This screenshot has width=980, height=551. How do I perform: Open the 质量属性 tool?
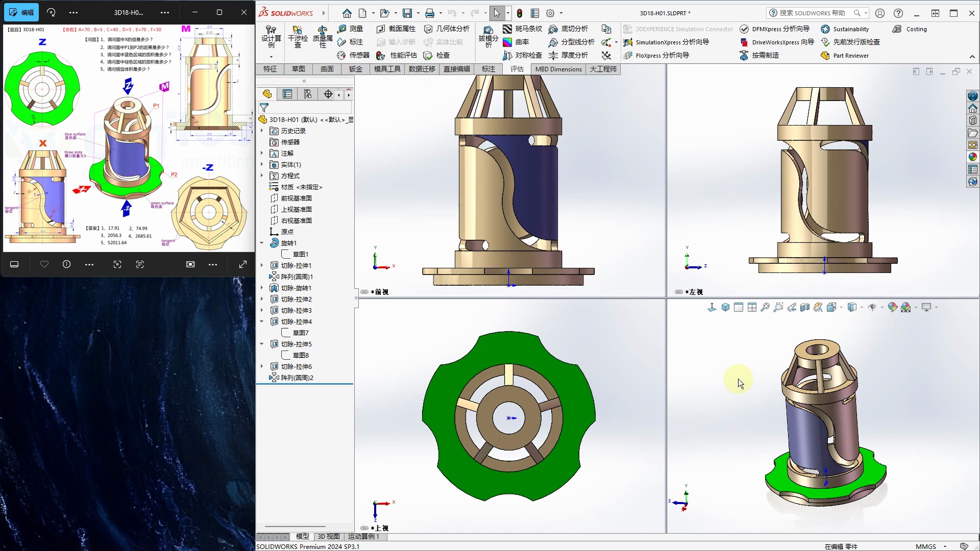coord(323,36)
